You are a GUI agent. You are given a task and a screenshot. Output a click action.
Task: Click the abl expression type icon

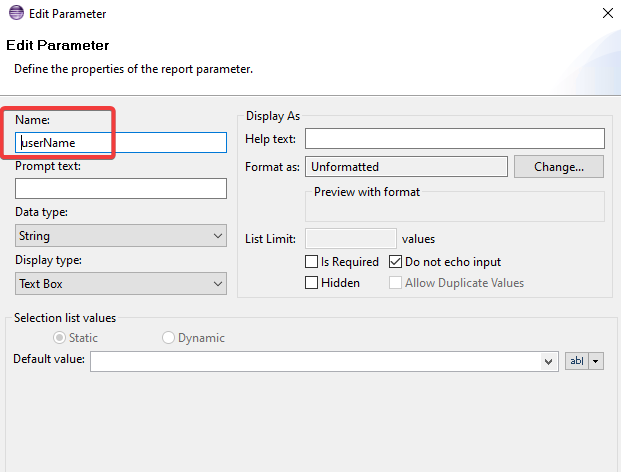(577, 361)
